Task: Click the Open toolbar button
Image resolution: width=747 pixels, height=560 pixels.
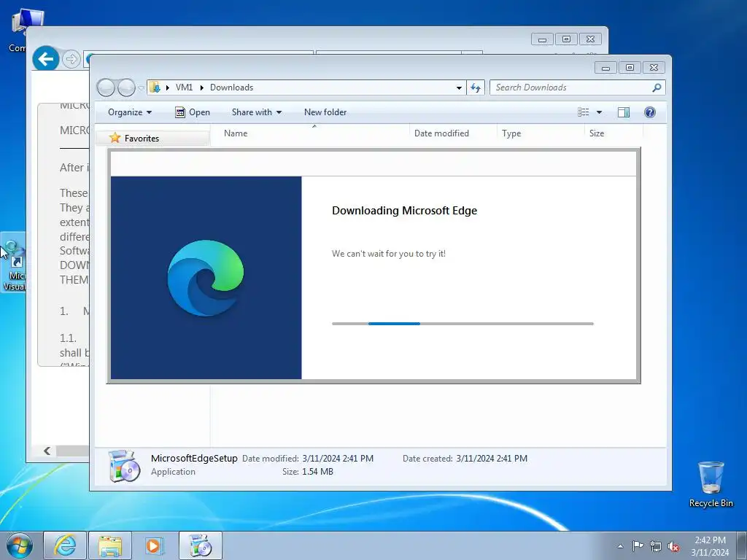Action: [x=193, y=112]
